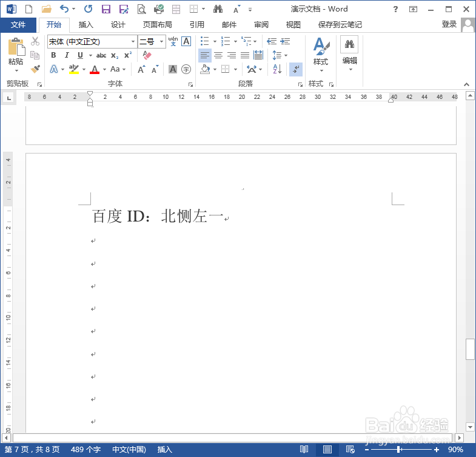Toggle Italic formatting
The height and width of the screenshot is (457, 476).
(x=67, y=55)
